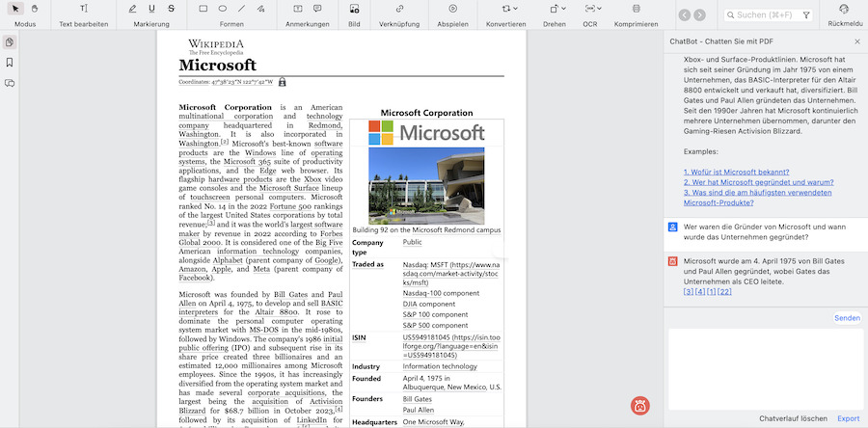Click example 'Wofür ist Microsoft bekannt?'
Image resolution: width=868 pixels, height=428 pixels.
pos(736,172)
